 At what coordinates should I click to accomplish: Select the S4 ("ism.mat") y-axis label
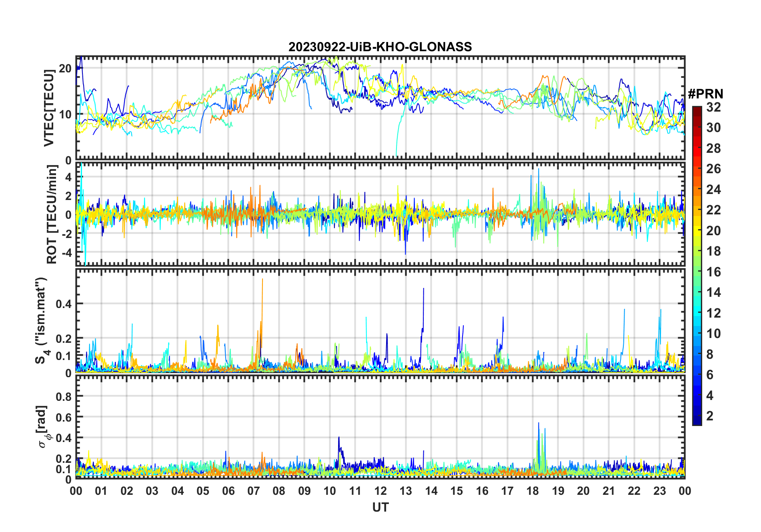click(x=42, y=321)
